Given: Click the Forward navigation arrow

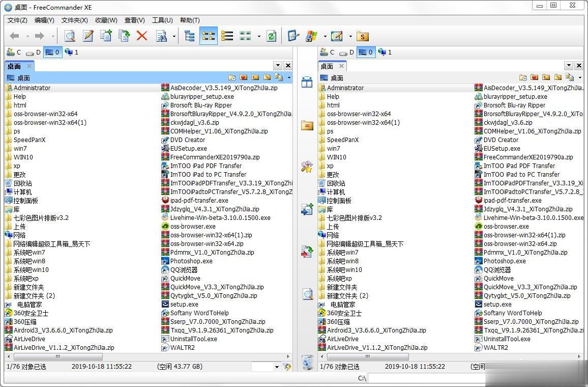Looking at the screenshot, I should (x=39, y=36).
